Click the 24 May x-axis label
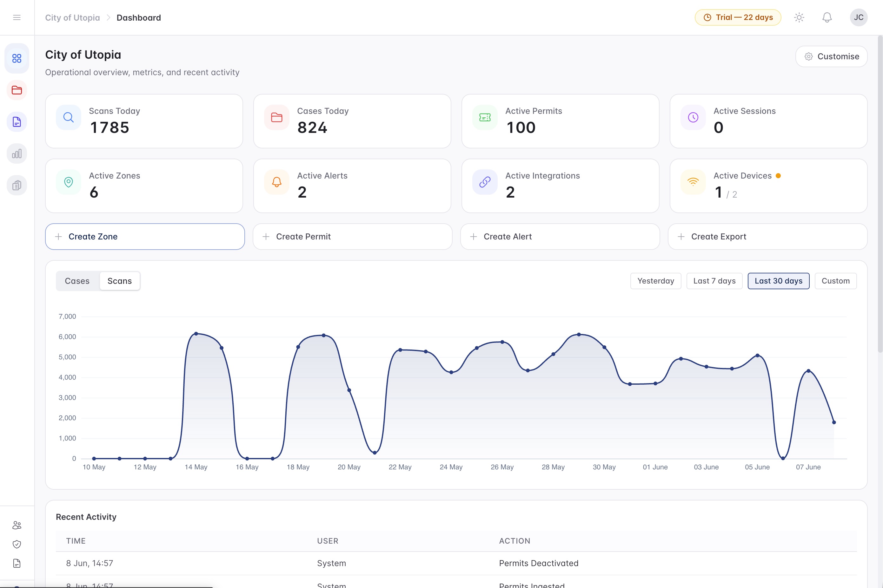This screenshot has width=883, height=588. tap(451, 467)
